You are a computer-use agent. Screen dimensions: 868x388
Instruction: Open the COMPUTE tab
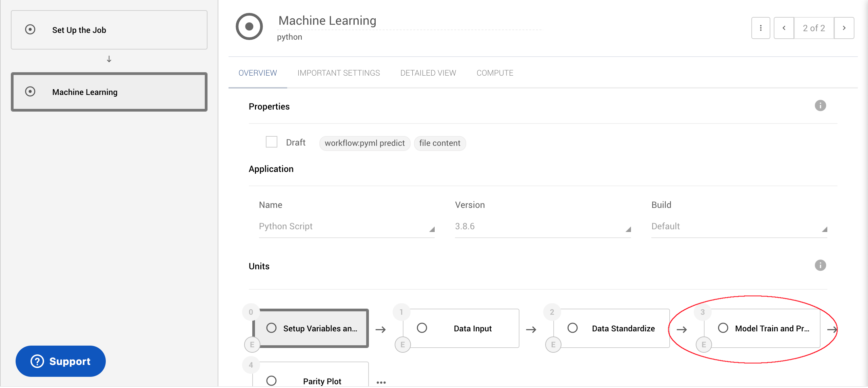[x=495, y=73]
